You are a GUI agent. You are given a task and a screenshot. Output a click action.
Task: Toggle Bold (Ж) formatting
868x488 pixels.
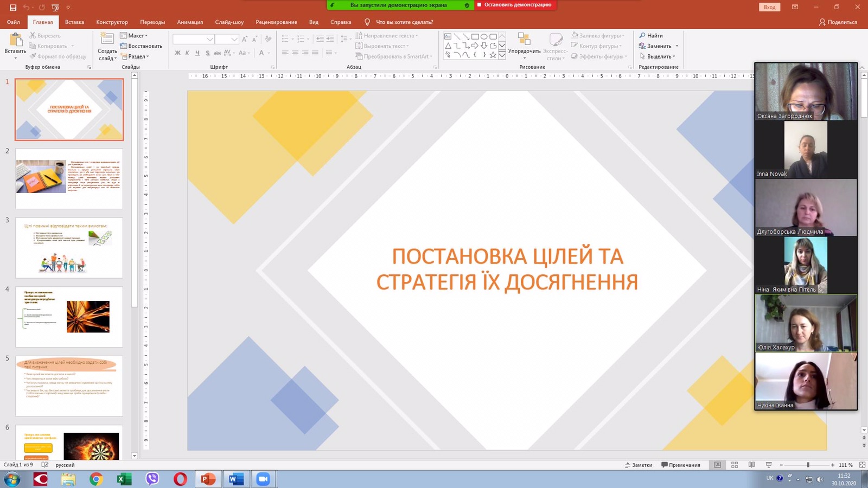point(177,53)
